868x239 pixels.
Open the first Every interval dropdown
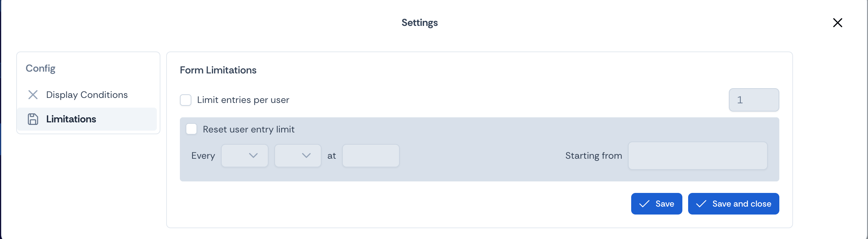click(245, 155)
